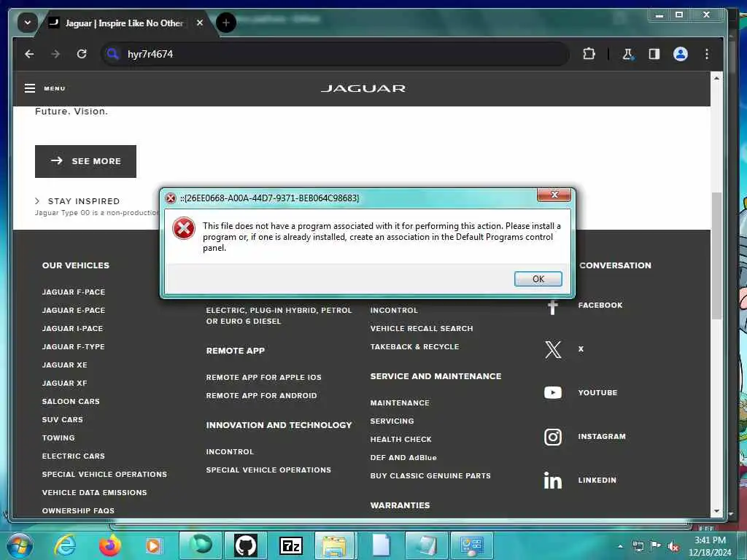
Task: Click the browser forward arrow
Action: [x=55, y=54]
